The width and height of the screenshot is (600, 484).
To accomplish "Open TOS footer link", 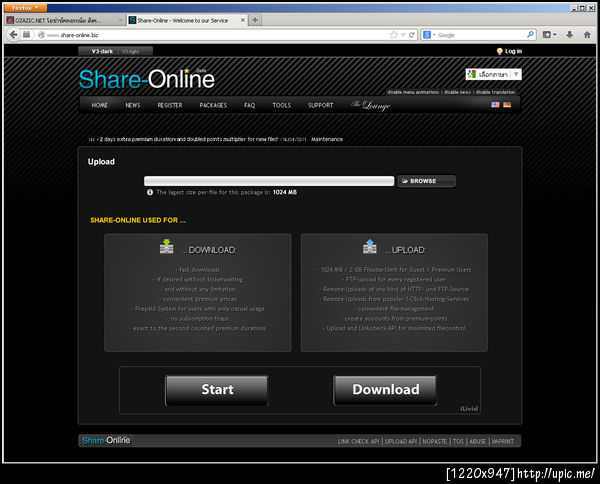I will pos(458,441).
